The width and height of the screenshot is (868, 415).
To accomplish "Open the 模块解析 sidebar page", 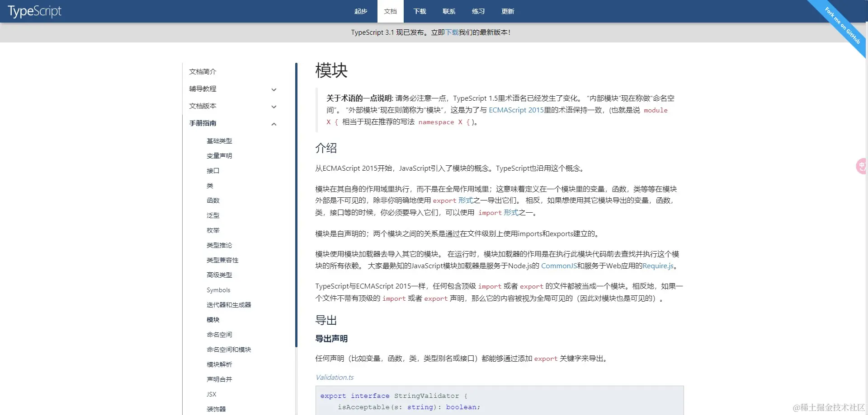I will pyautogui.click(x=219, y=364).
